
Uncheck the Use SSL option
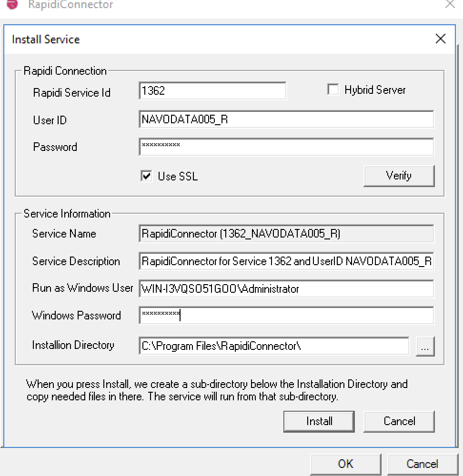tap(146, 176)
